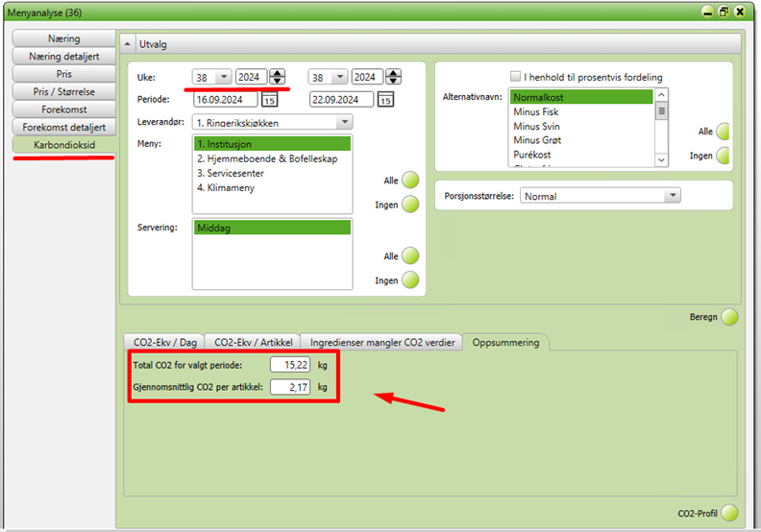The width and height of the screenshot is (761, 532).
Task: Select 'Minus Svin' alternative
Action: coord(581,126)
